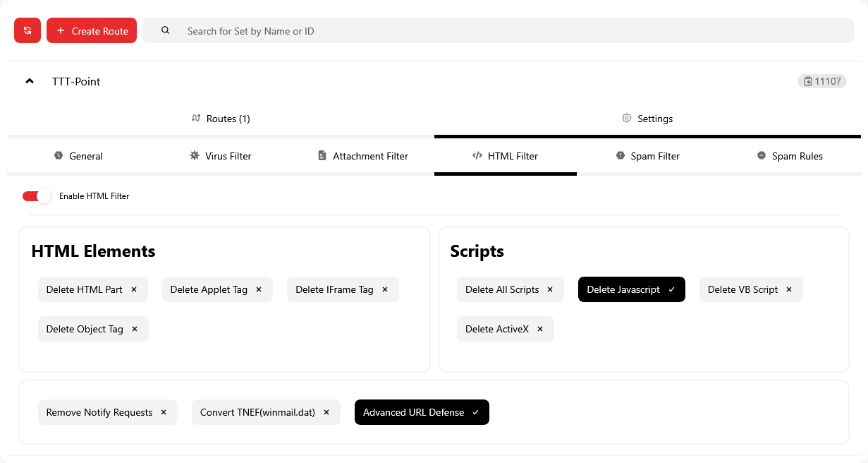Click the x icon on Convert TNEF chip
Screen dimensions: 868x463
326,412
